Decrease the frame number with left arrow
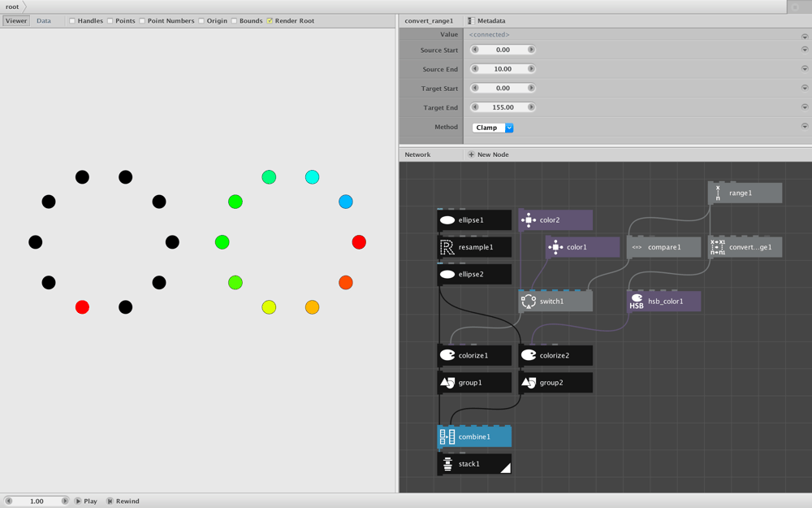Screen dimensions: 812x508 8,501
